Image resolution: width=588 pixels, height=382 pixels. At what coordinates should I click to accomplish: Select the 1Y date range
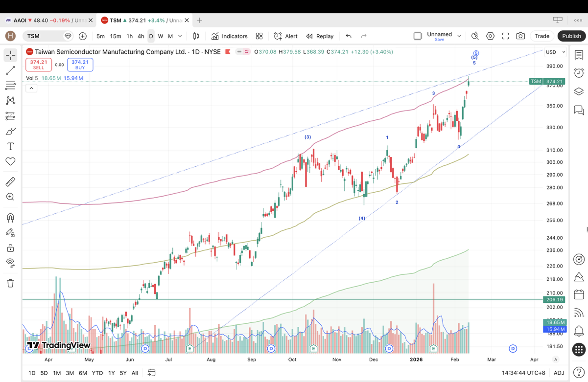111,373
